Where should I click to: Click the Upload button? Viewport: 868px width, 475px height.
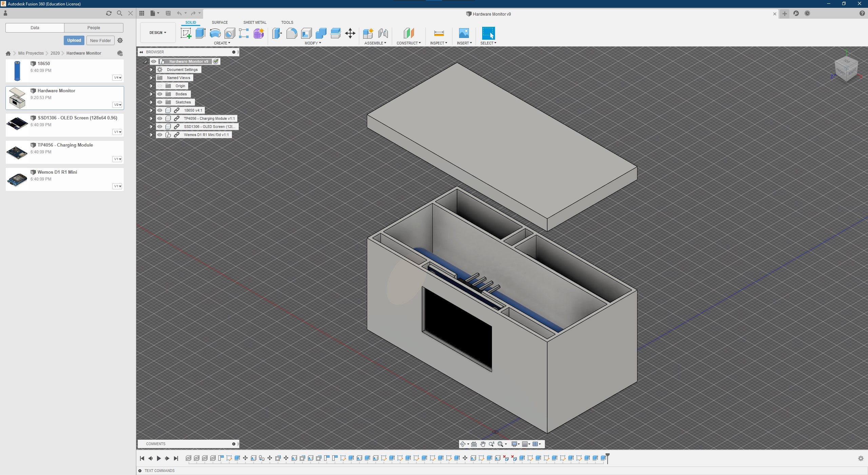pyautogui.click(x=74, y=40)
